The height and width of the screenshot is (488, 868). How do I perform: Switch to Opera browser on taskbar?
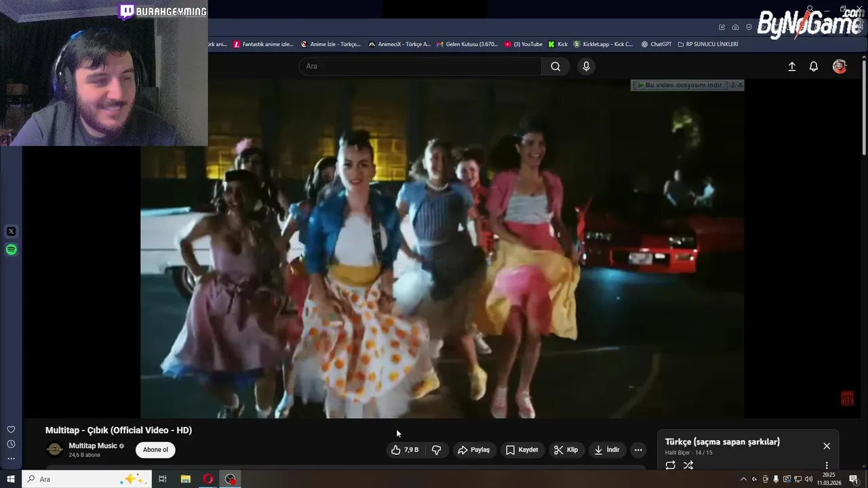pyautogui.click(x=208, y=479)
